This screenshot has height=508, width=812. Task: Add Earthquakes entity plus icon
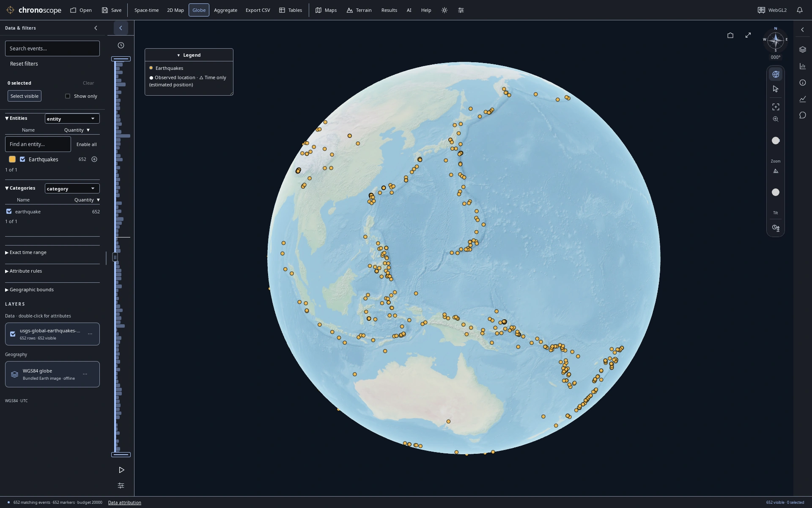coord(94,159)
